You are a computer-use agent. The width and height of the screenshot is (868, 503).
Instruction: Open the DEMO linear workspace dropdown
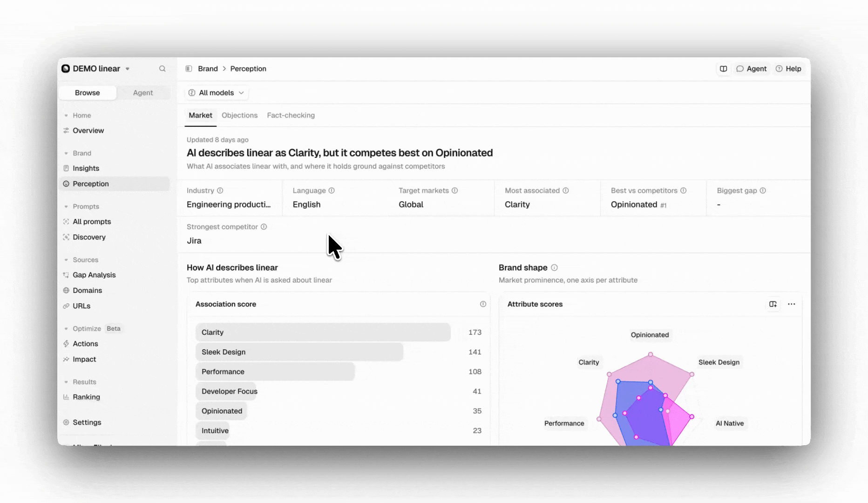click(96, 68)
